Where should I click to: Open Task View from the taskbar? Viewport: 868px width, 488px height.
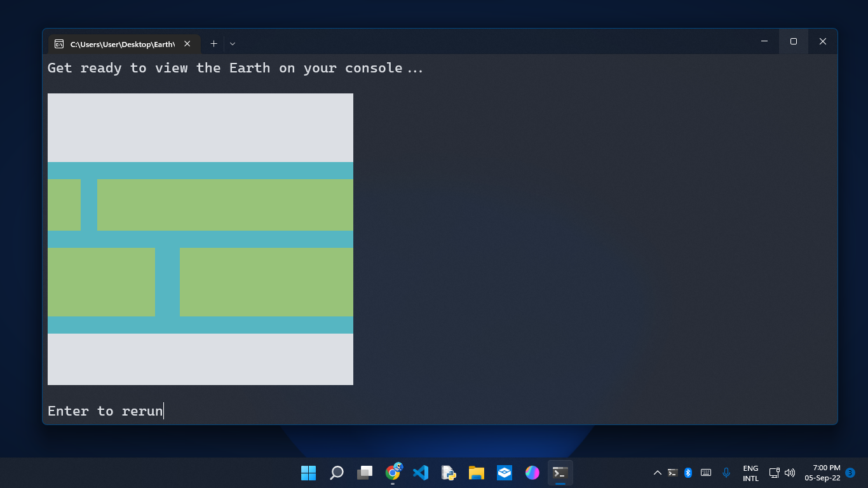[364, 473]
